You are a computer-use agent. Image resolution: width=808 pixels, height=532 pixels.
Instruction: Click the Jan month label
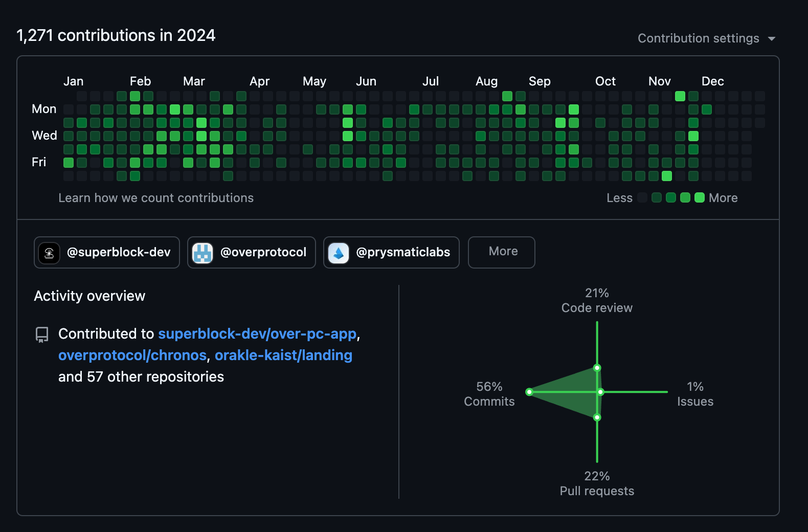(73, 81)
